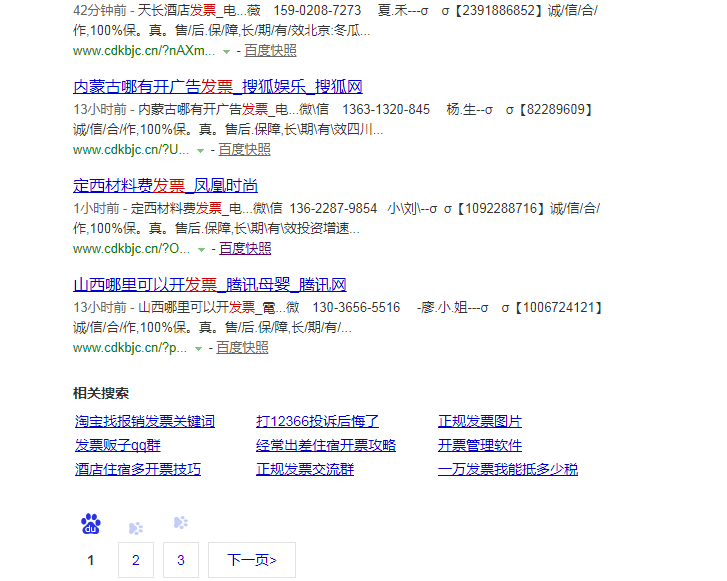Click the green URL www.cdkbjc.cn/?p...

130,347
